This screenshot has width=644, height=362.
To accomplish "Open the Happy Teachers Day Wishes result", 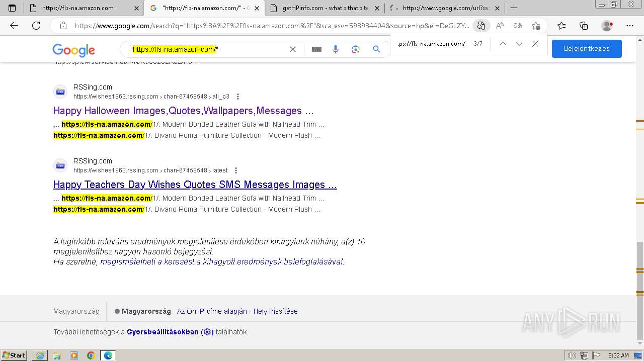I will click(x=195, y=185).
